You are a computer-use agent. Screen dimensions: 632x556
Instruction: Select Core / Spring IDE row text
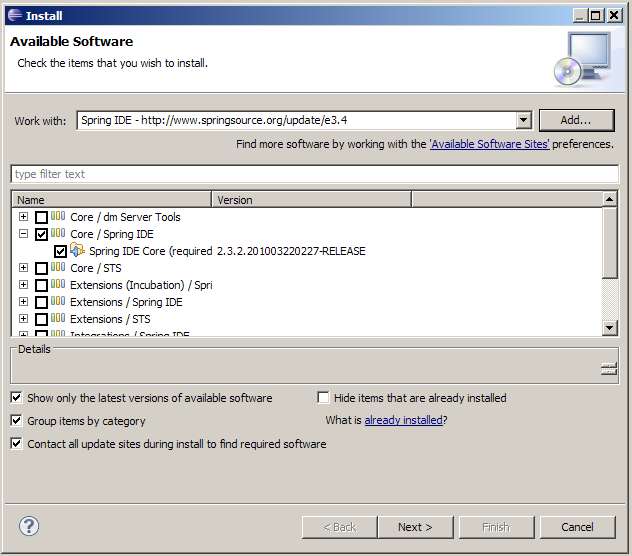pos(112,234)
